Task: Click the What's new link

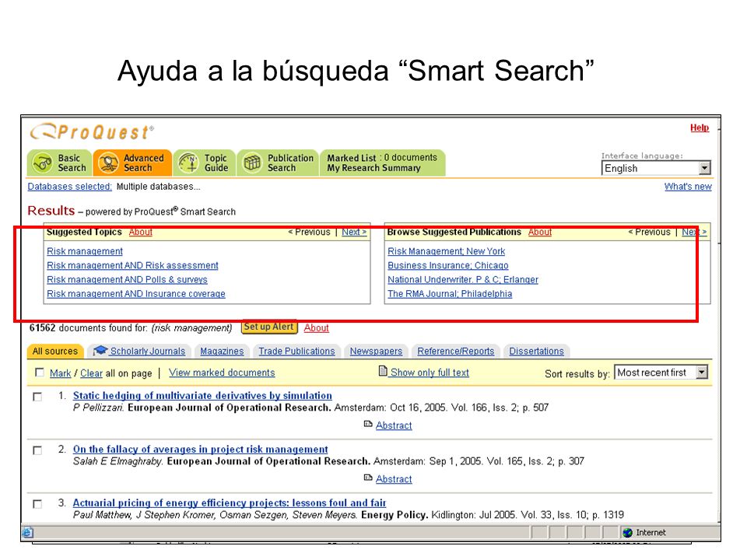Action: click(x=688, y=187)
